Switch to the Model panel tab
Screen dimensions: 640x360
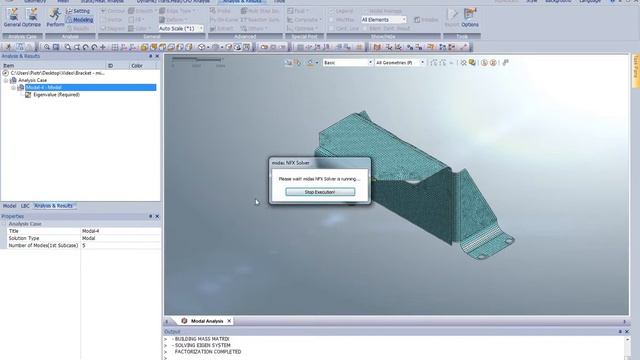click(x=9, y=206)
